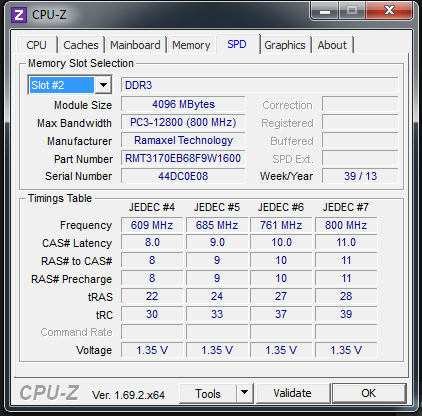Click the 800 MHz frequency cell in JEDEC #7
422x416 pixels.
pos(346,225)
